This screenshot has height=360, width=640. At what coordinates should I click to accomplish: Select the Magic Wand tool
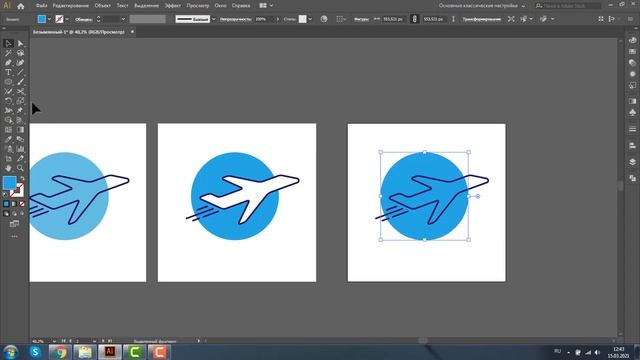click(8, 53)
